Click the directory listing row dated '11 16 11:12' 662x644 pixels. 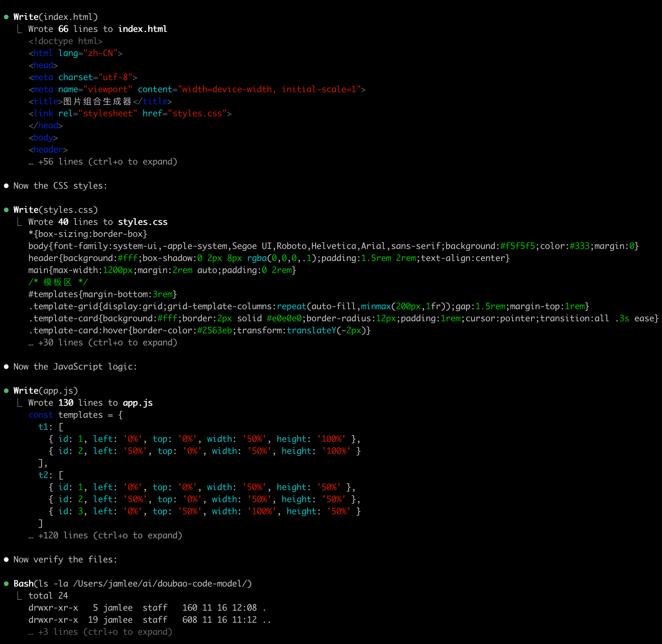[150, 620]
